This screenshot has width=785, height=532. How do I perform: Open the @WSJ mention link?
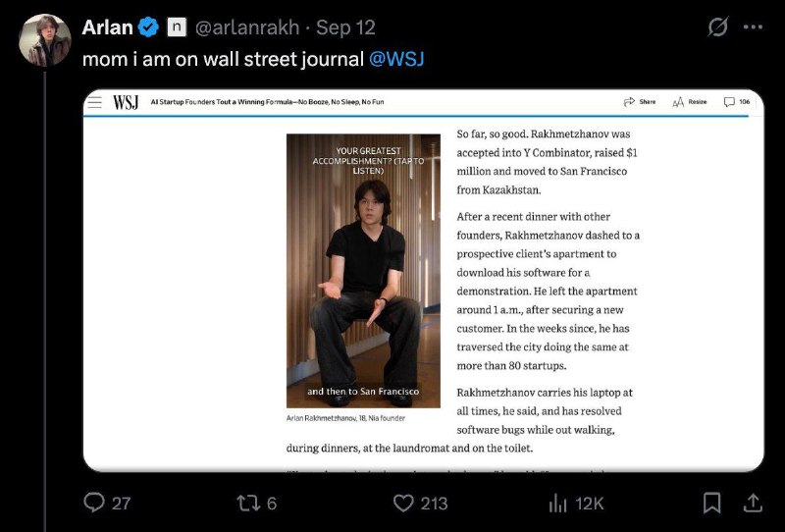[x=396, y=59]
